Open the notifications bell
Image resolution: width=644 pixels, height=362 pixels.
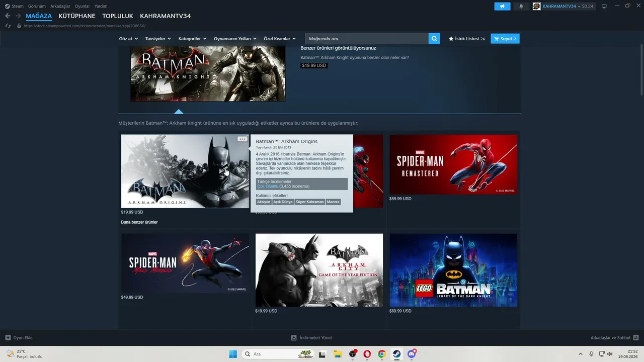(x=521, y=6)
